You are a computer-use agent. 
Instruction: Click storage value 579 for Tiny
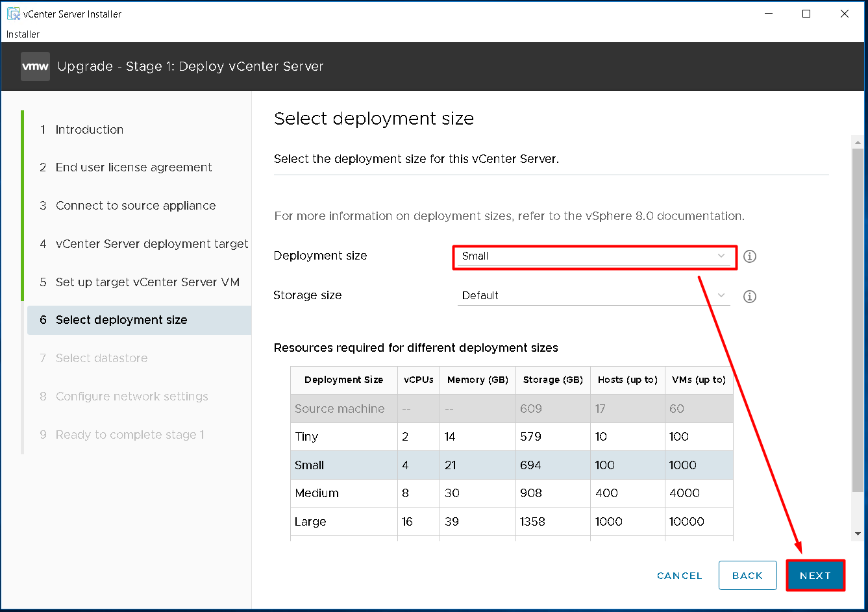[x=531, y=437]
